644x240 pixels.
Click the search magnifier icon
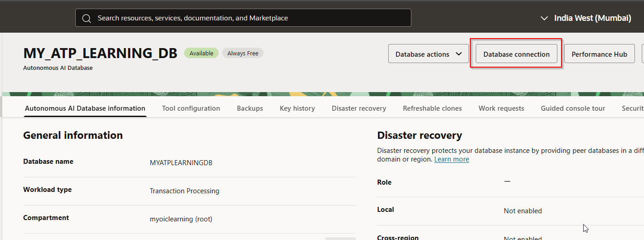87,18
